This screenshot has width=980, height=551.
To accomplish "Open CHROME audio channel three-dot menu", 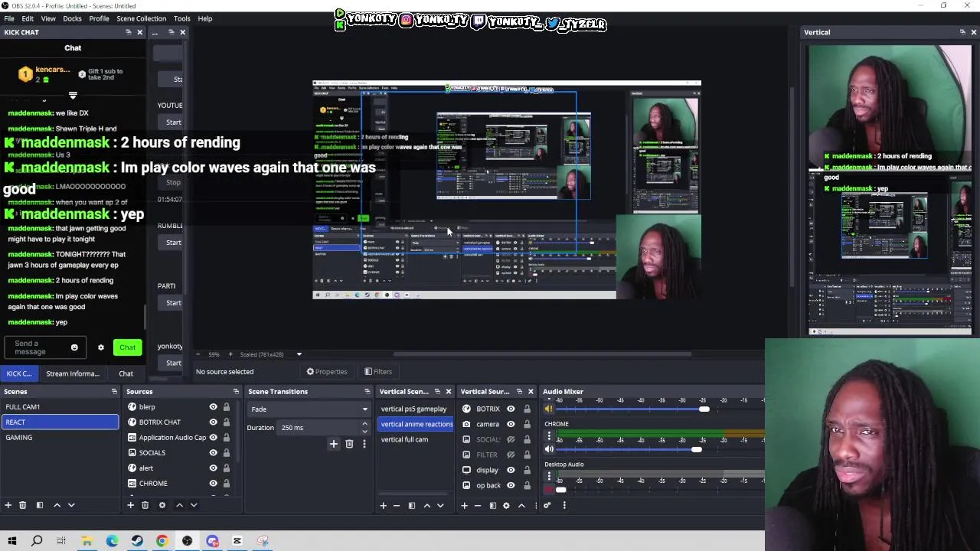I will (548, 436).
